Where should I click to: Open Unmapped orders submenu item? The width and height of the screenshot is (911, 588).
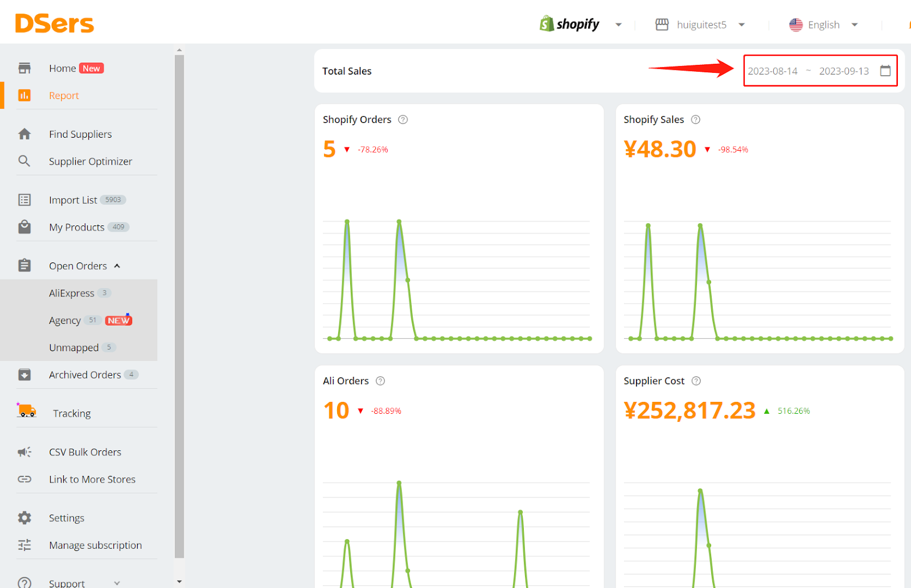(x=73, y=347)
